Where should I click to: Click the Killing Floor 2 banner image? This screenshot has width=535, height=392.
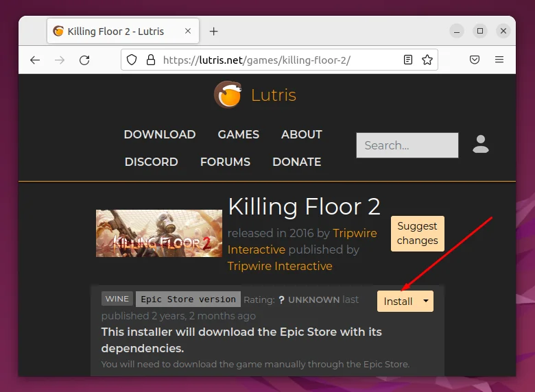pyautogui.click(x=159, y=233)
